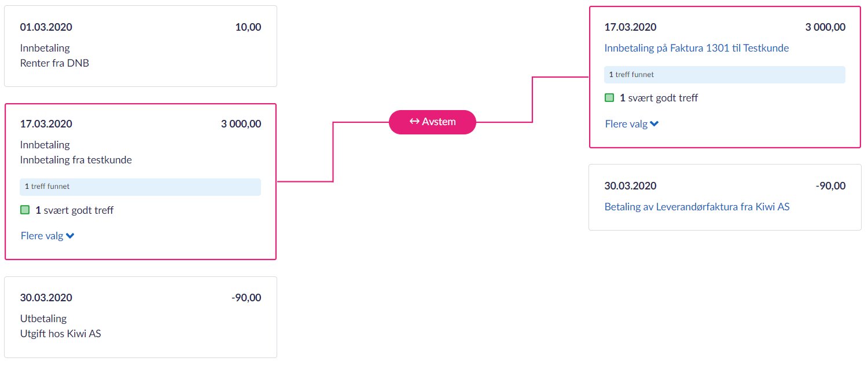Expand Flere valg in the right ledger card
The width and height of the screenshot is (868, 365).
(627, 124)
